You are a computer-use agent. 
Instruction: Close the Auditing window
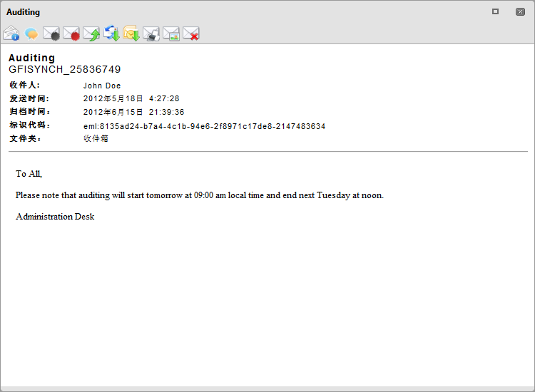520,11
